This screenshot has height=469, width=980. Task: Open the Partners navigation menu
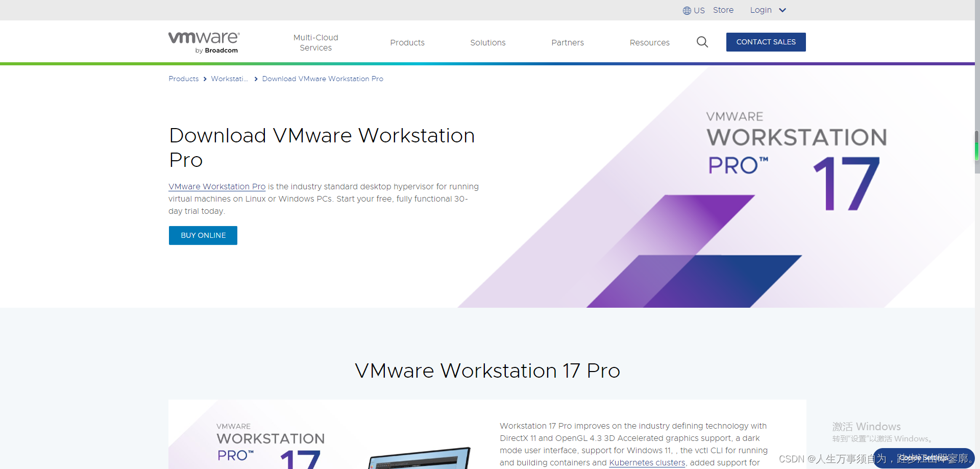[x=568, y=43]
